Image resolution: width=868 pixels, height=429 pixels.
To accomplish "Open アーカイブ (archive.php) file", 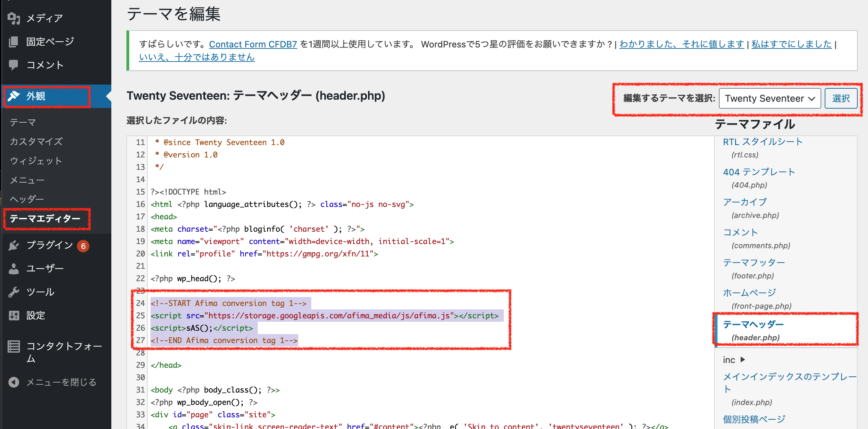I will pyautogui.click(x=745, y=202).
